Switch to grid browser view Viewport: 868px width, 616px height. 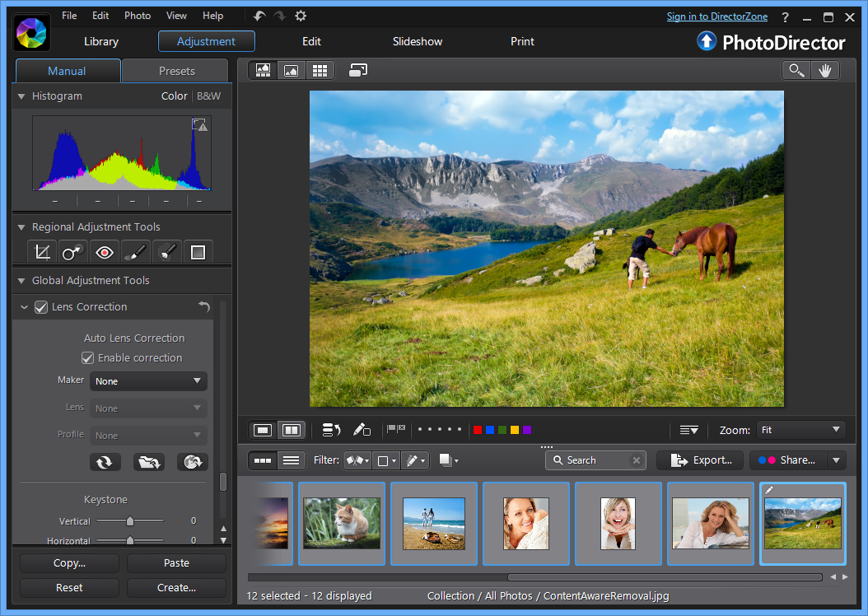click(x=320, y=70)
